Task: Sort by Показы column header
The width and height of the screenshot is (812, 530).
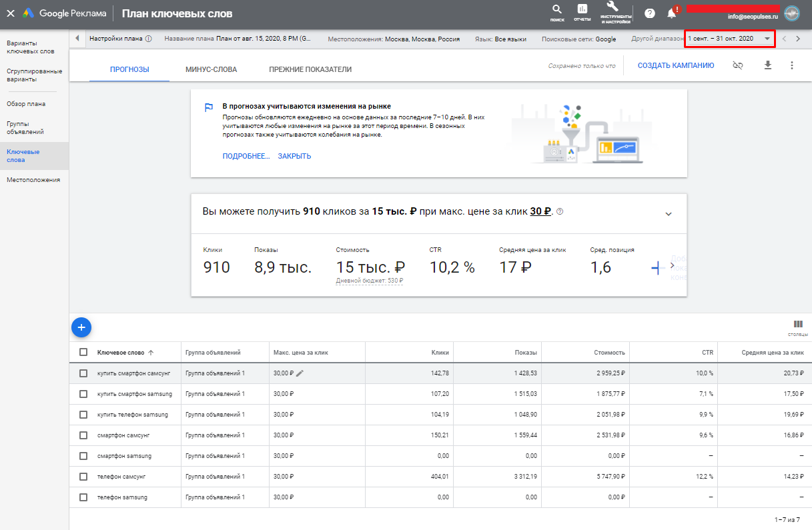Action: 526,352
